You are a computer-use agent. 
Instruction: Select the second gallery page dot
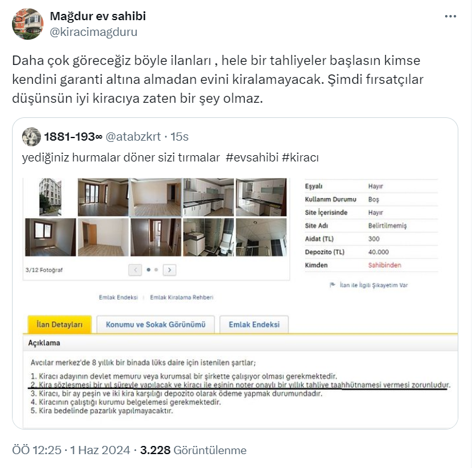pyautogui.click(x=156, y=270)
